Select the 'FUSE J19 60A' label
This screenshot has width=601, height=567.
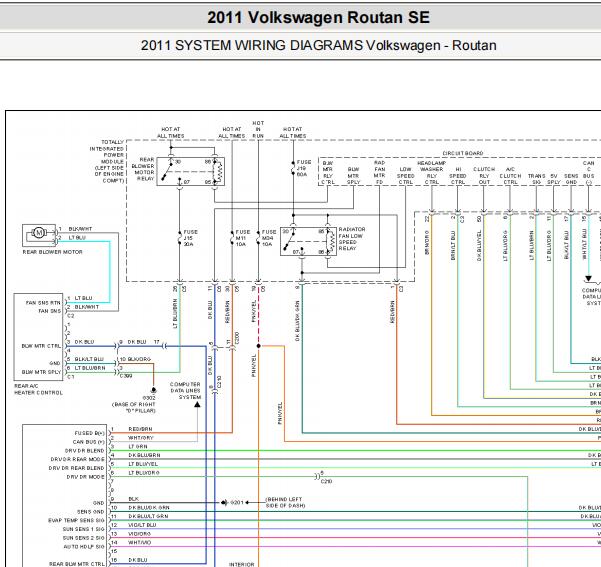point(304,168)
